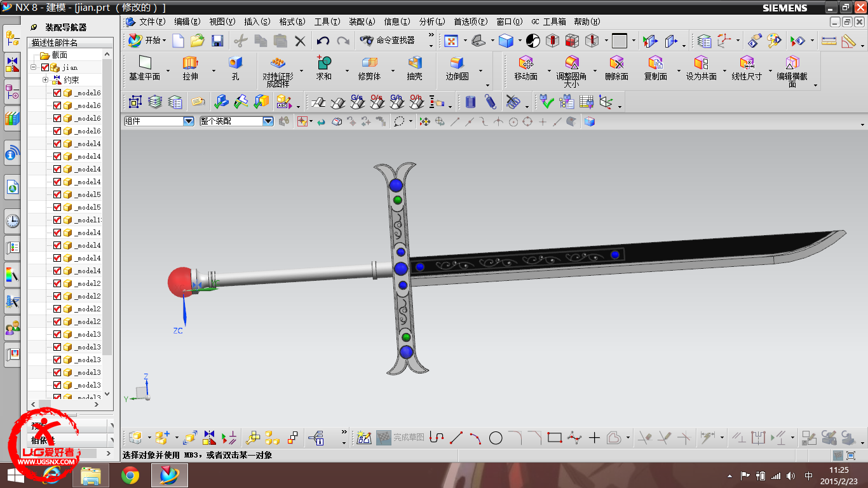The image size is (868, 488).
Task: Open the dropdown arrow next to 求和
Action: [x=348, y=71]
